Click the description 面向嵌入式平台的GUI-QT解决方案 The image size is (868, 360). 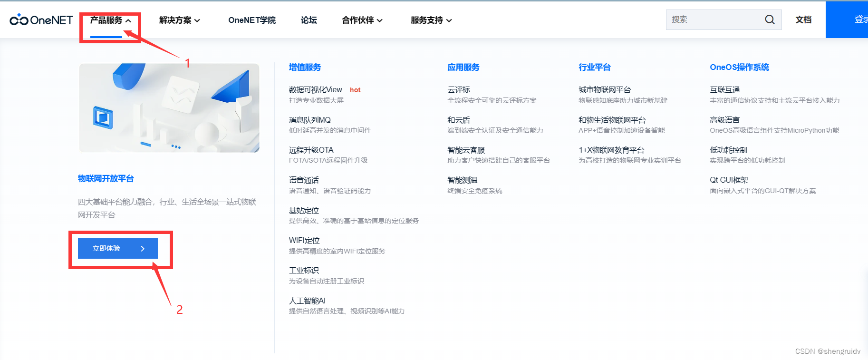coord(763,191)
